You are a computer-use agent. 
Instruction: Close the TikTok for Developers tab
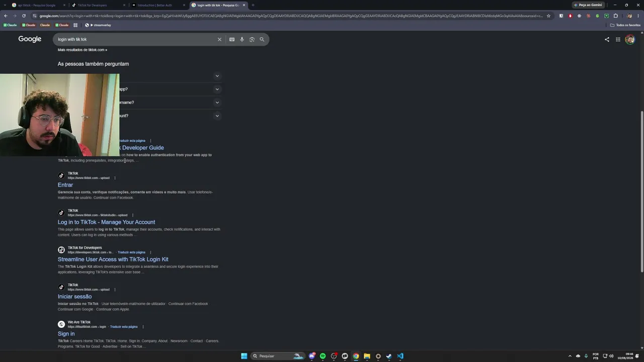click(124, 5)
